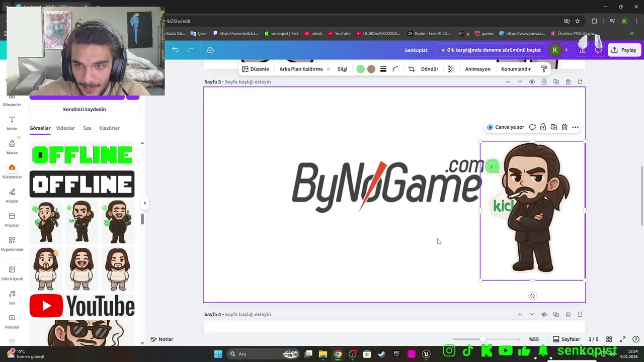Open Projeler in the sidebar

[x=12, y=220]
